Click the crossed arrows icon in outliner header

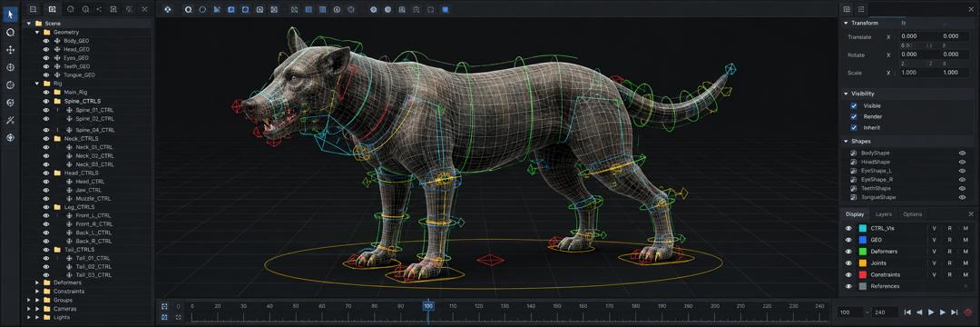point(129,9)
